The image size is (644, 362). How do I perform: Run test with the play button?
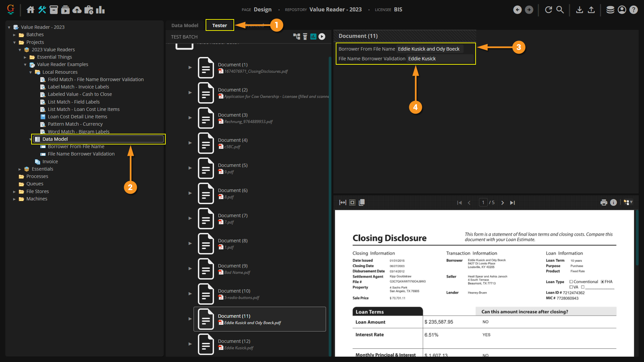[322, 37]
